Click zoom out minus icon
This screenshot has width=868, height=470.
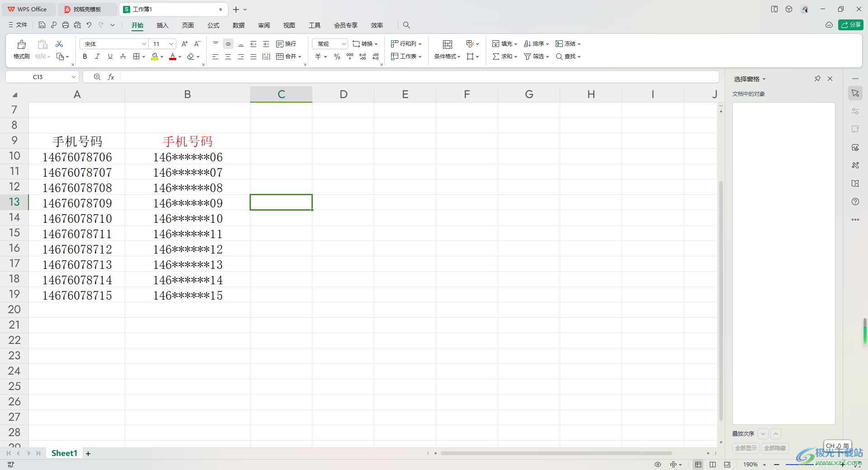(777, 465)
